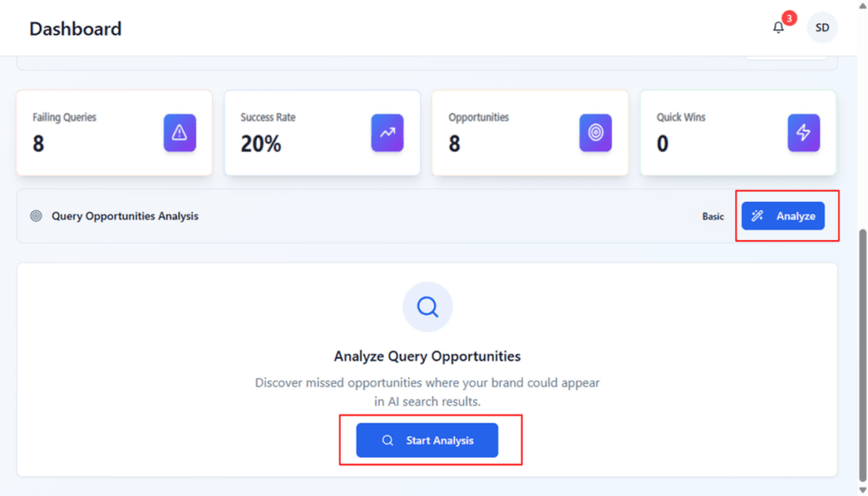The height and width of the screenshot is (496, 868).
Task: Select the 20% Success Rate value
Action: click(260, 144)
